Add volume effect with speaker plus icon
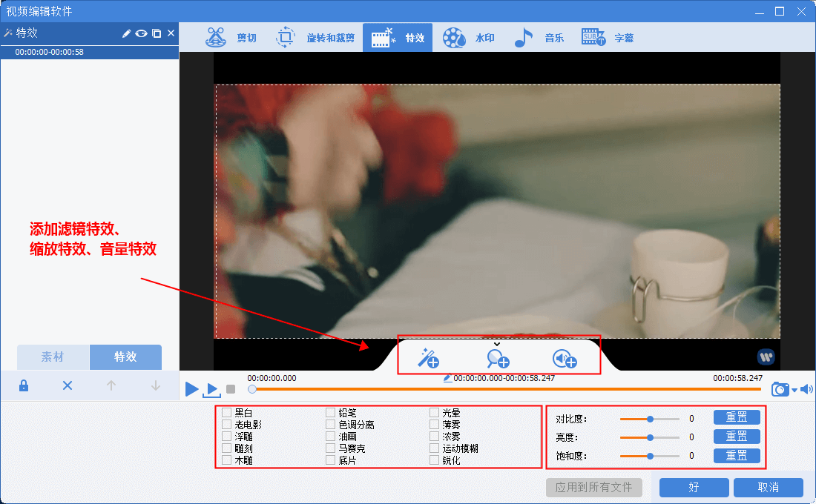Viewport: 816px width, 504px height. point(565,359)
